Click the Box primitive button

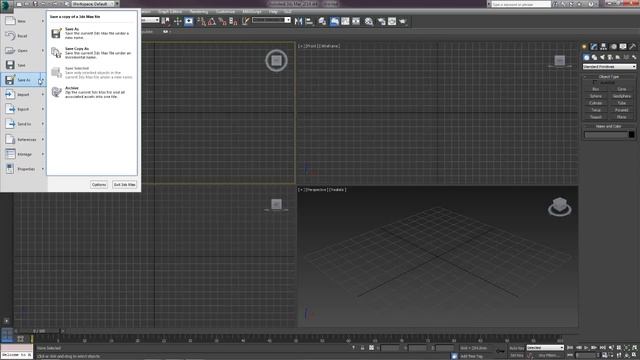[596, 89]
